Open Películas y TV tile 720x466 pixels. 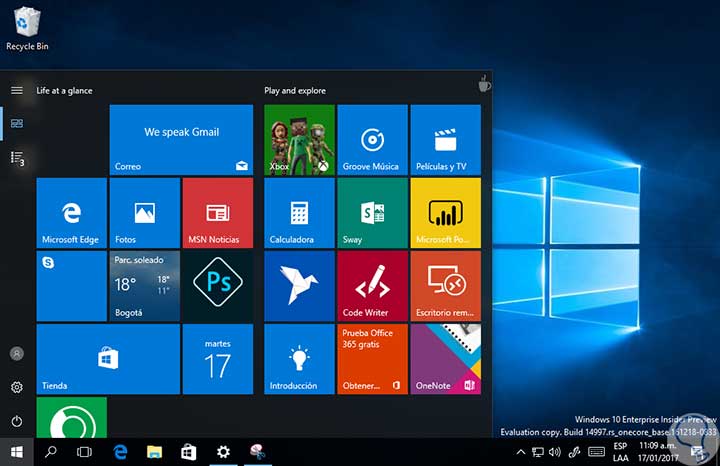[x=445, y=140]
